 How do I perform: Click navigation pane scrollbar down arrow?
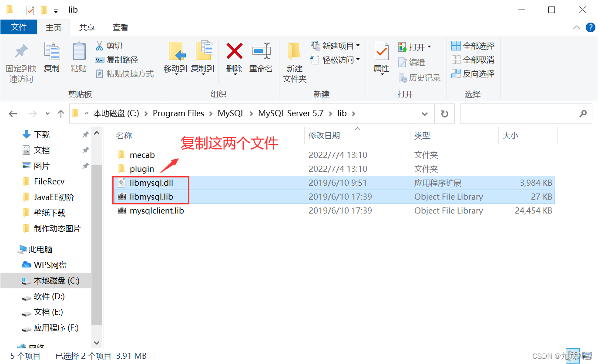click(97, 343)
